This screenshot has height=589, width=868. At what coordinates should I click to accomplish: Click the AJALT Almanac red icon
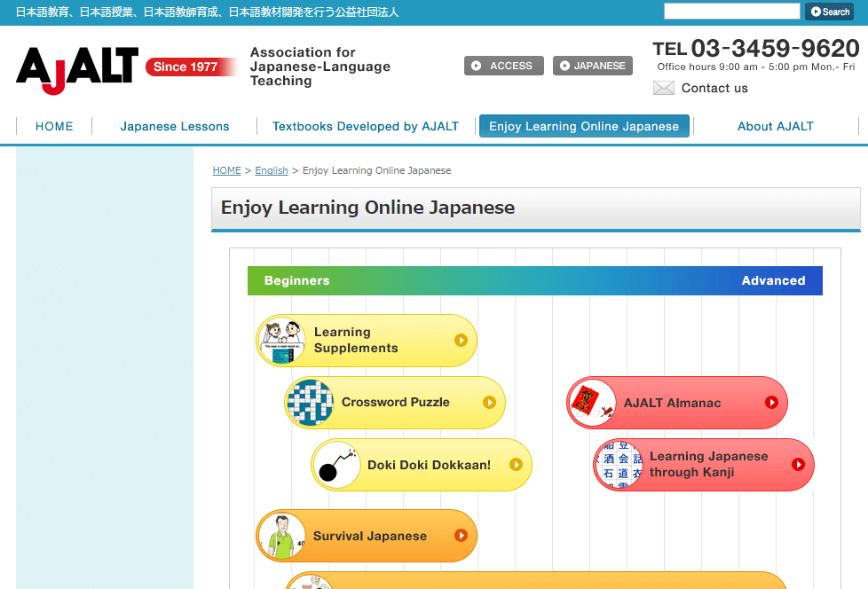[592, 403]
